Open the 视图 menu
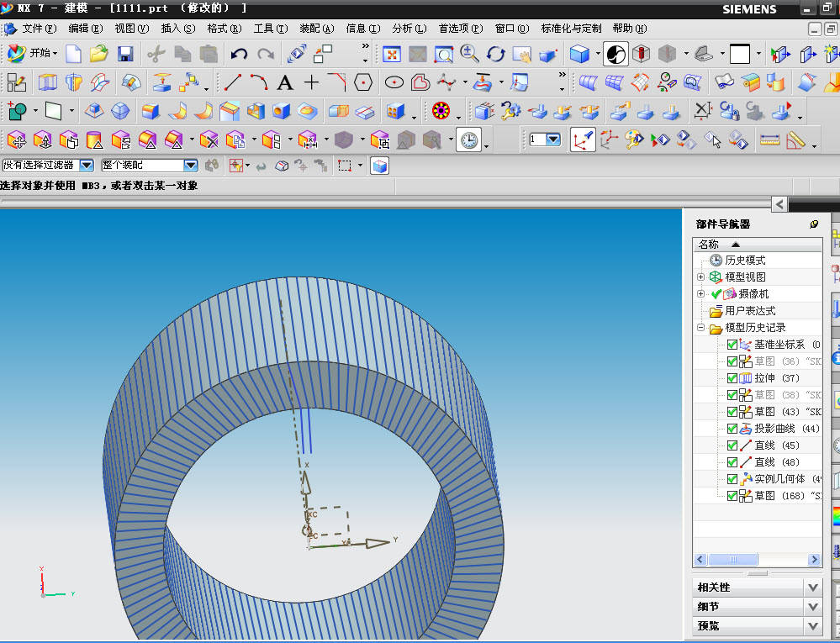Viewport: 840px width, 643px height. pyautogui.click(x=132, y=29)
